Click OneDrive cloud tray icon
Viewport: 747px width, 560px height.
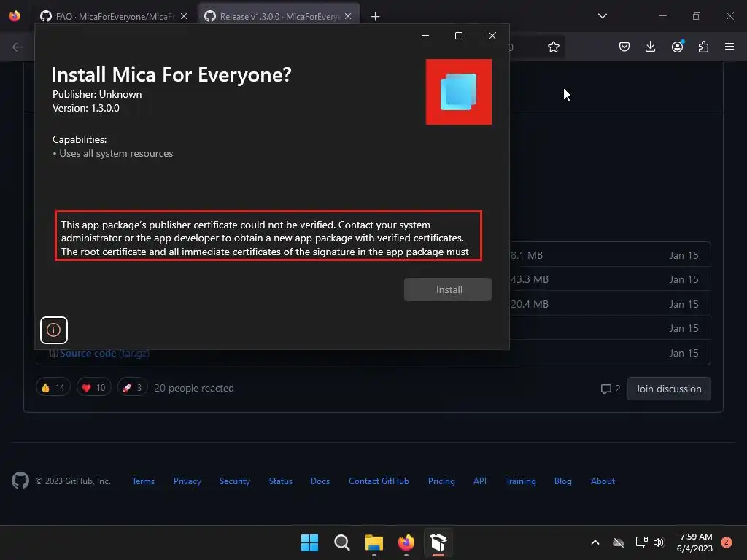point(619,542)
